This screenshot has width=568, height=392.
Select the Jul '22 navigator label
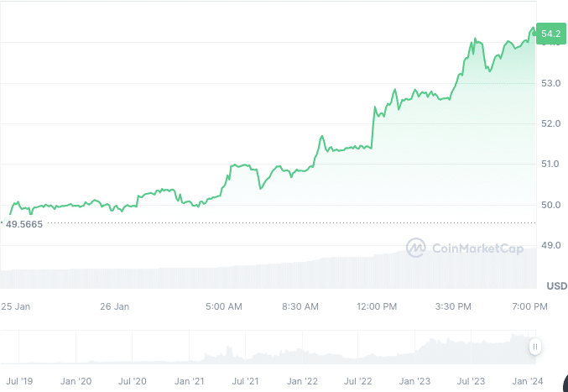click(x=359, y=381)
